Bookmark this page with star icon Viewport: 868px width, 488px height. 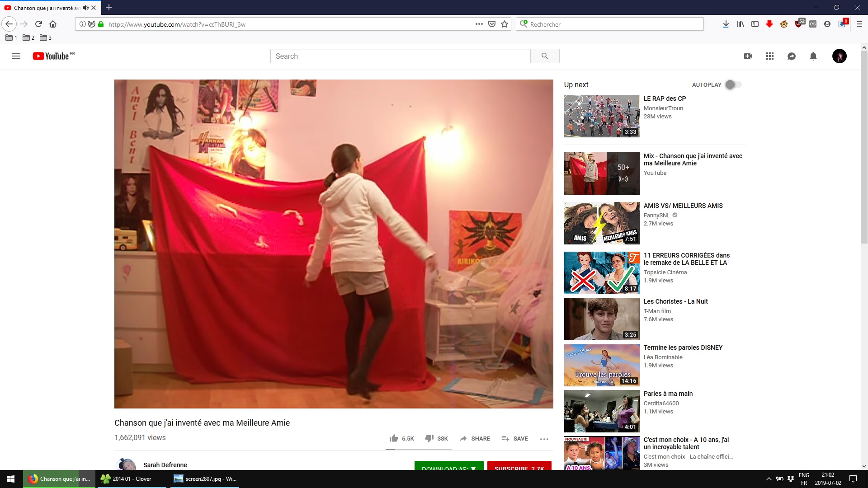(x=505, y=24)
